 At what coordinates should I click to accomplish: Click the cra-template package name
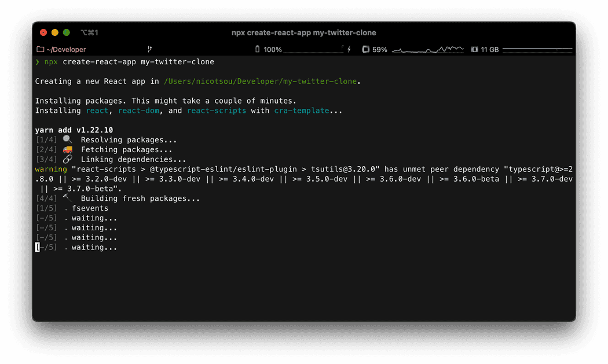pos(301,110)
